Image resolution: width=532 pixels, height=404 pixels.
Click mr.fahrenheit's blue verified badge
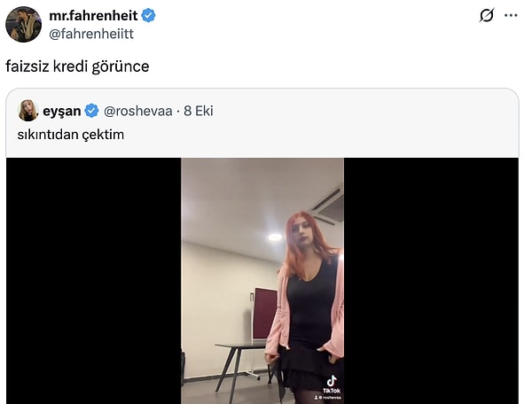pyautogui.click(x=149, y=15)
